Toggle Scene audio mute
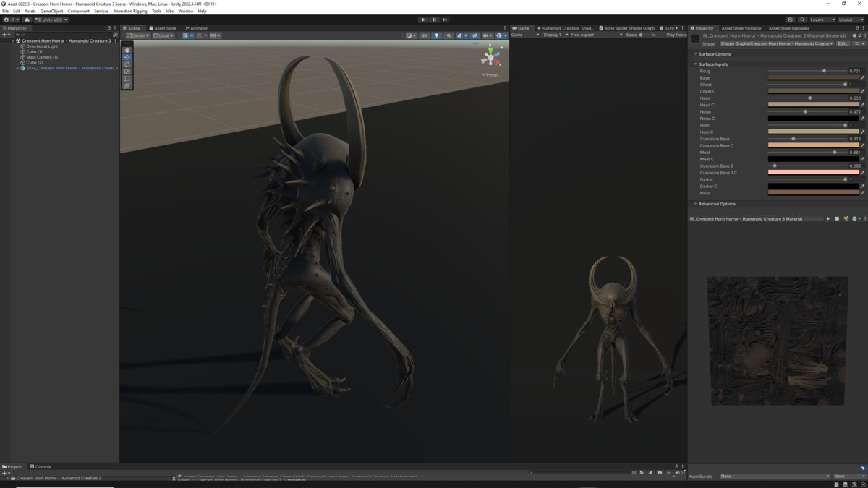 click(448, 35)
